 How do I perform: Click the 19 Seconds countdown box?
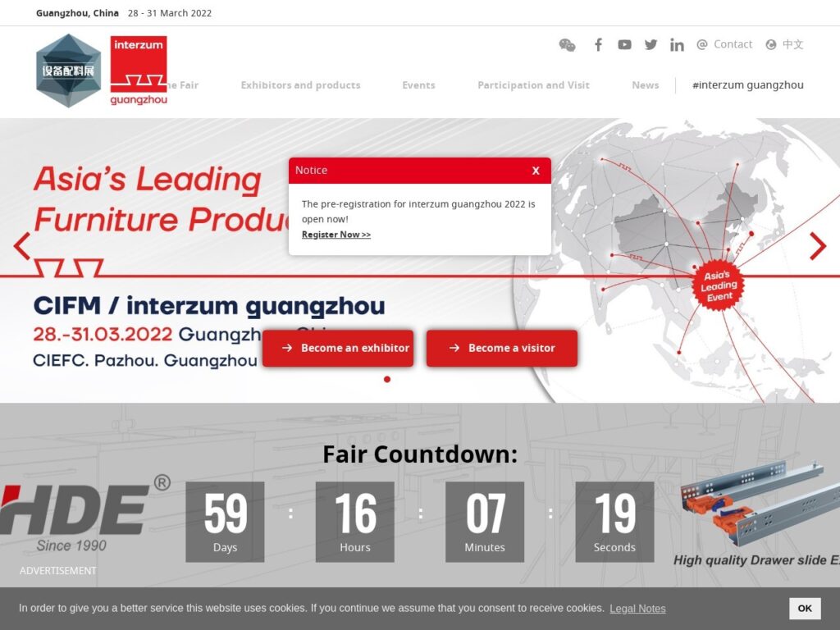click(x=614, y=522)
